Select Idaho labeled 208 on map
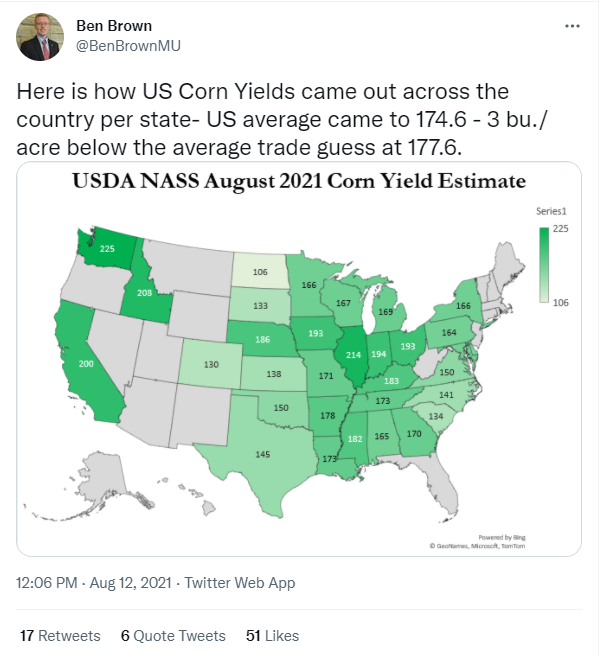 pyautogui.click(x=144, y=293)
